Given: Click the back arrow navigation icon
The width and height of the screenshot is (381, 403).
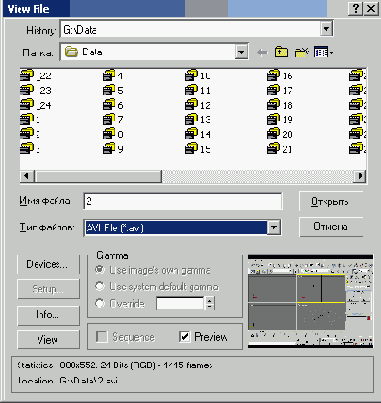Looking at the screenshot, I should click(x=262, y=53).
